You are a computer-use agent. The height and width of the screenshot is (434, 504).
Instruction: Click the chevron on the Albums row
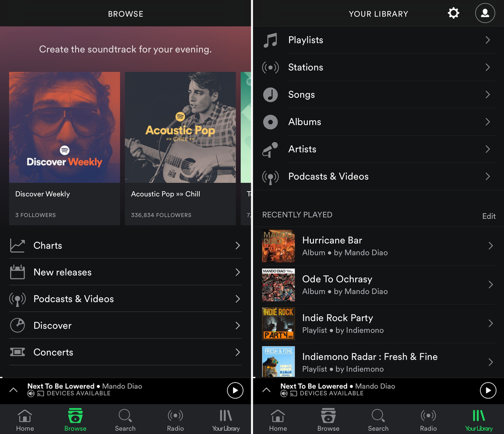[x=488, y=122]
